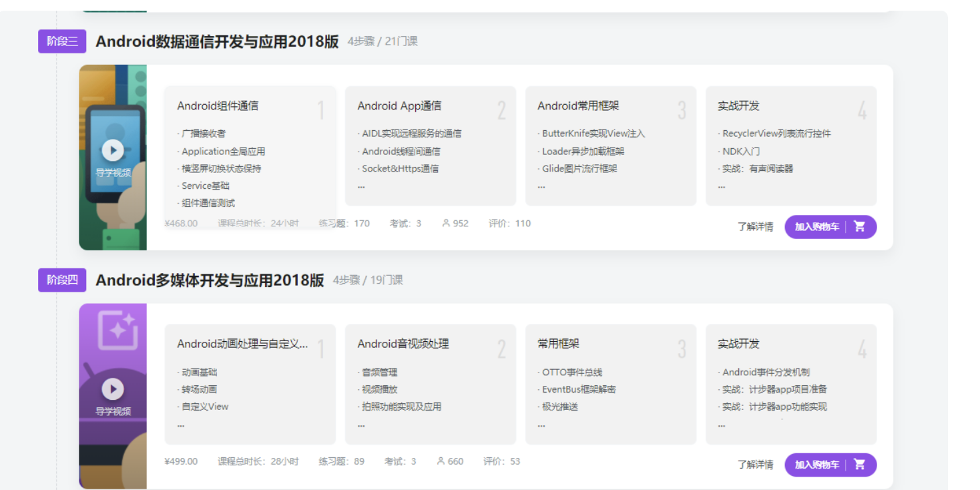Click 实战：计步器app项目准备 lesson item

click(x=772, y=389)
